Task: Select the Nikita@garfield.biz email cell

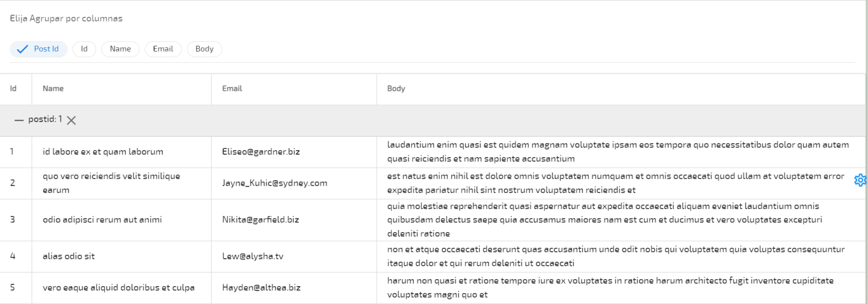Action: point(260,220)
